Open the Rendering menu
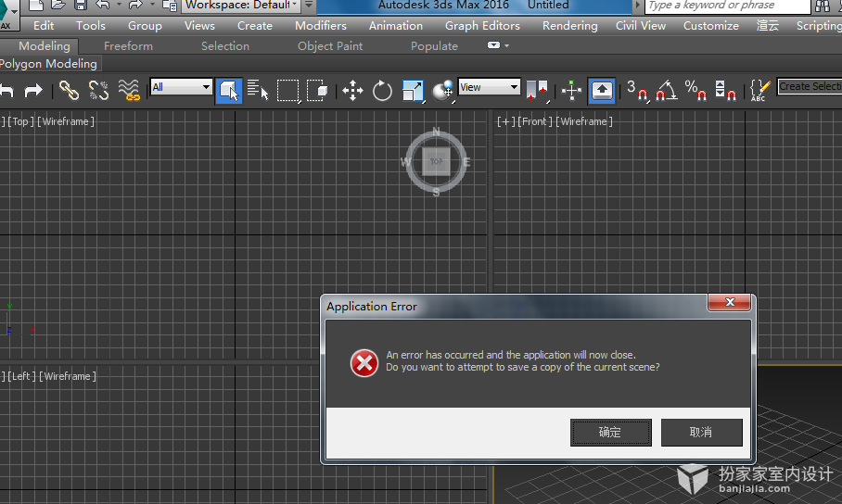Image resolution: width=842 pixels, height=504 pixels. coord(569,26)
